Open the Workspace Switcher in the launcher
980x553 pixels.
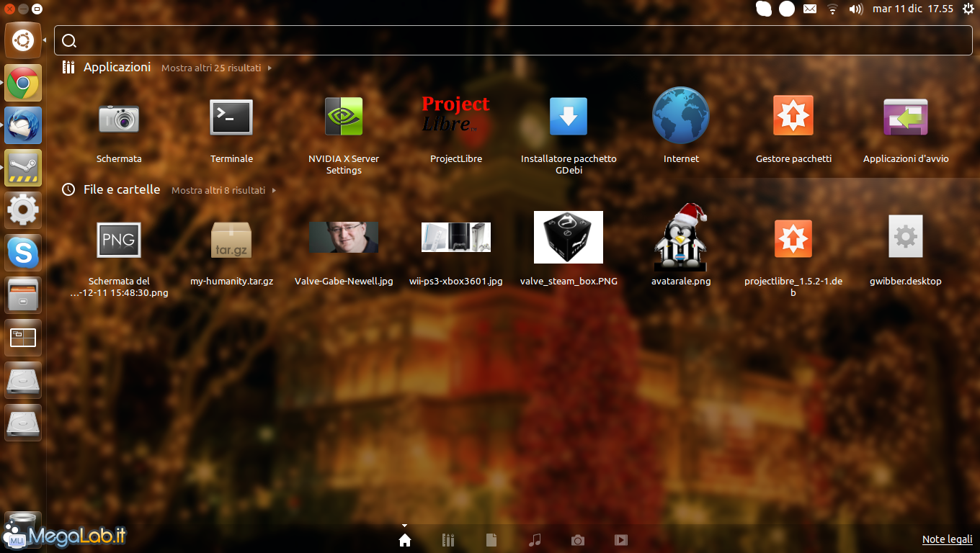[x=23, y=338]
